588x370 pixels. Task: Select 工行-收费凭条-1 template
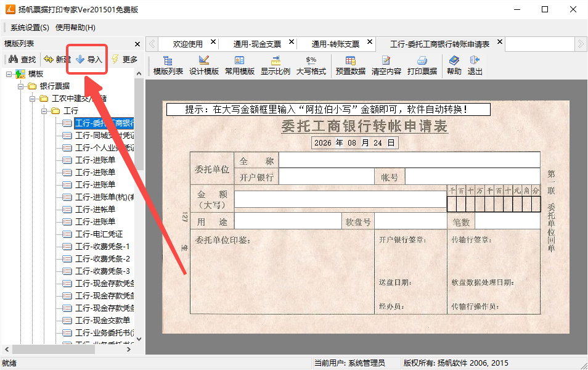[102, 247]
